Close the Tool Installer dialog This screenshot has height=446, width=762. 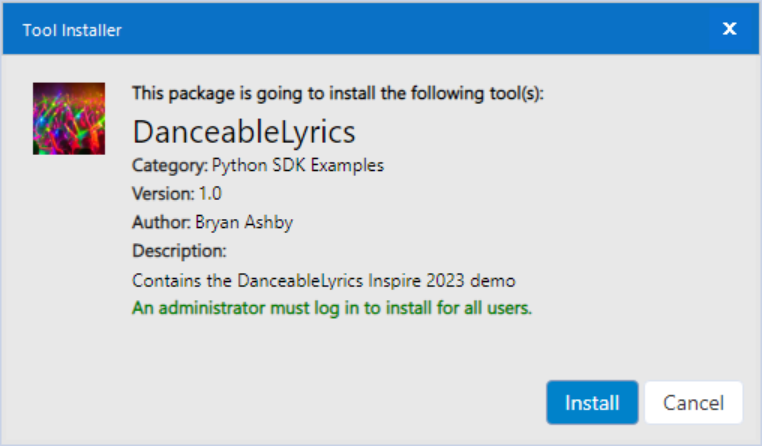[730, 29]
